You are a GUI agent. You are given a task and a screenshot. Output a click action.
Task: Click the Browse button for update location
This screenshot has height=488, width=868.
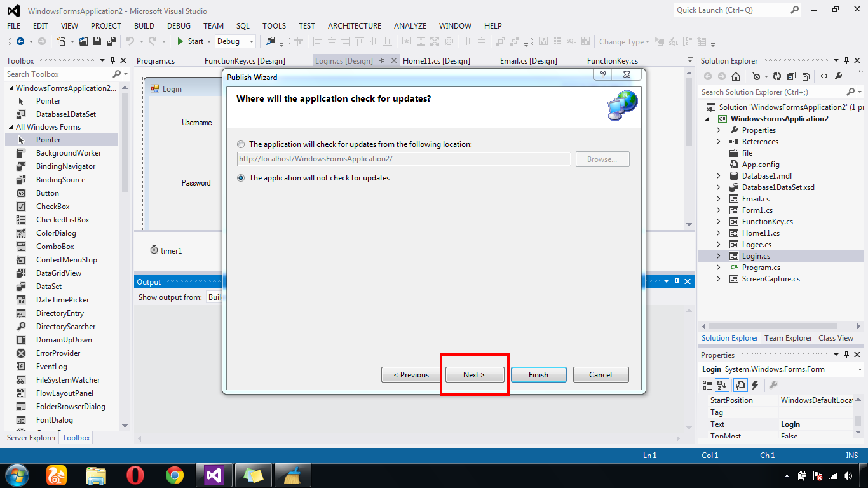[602, 159]
